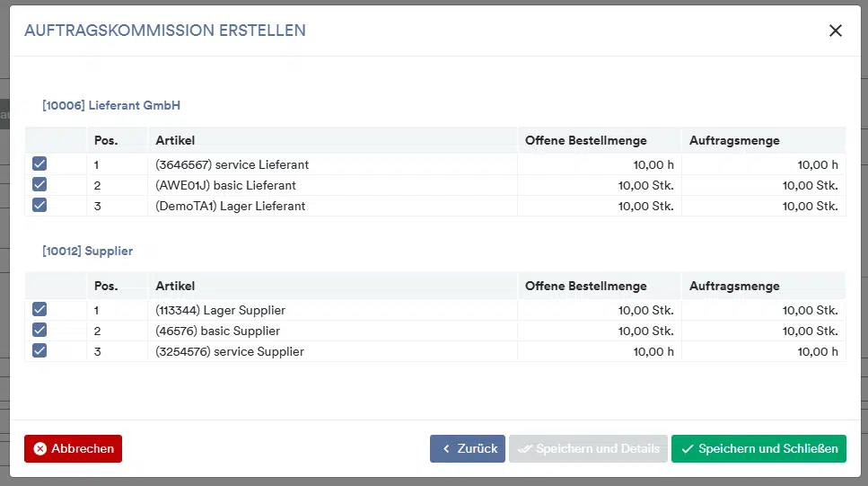Open the [10012] Supplier heading
The width and height of the screenshot is (868, 486).
[x=87, y=251]
